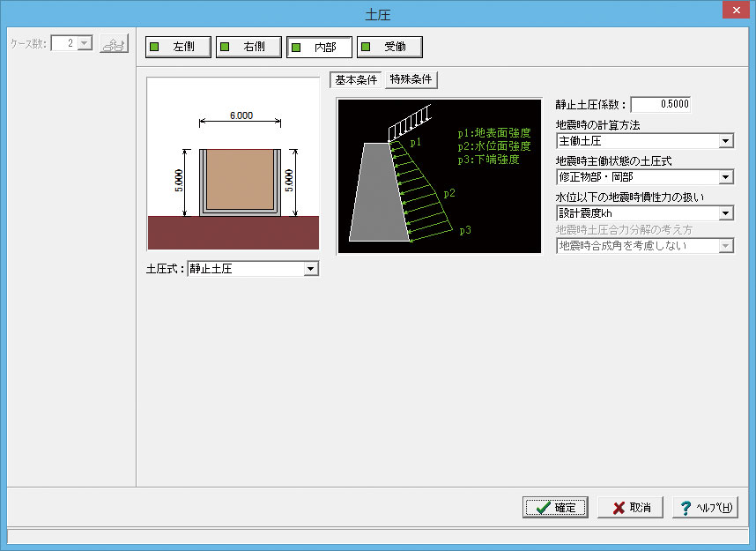Screen dimensions: 756x551
Task: Click the structure cross-section preview image
Action: point(233,164)
